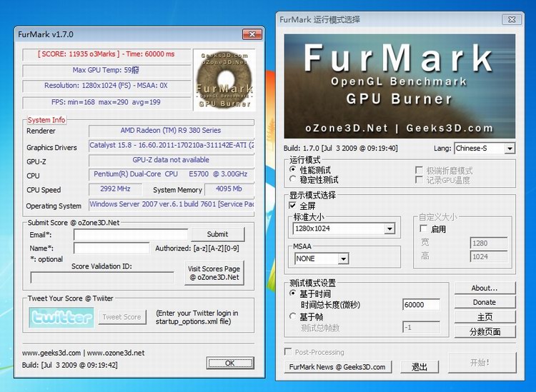Click the 4095 Mb system memory value
The width and height of the screenshot is (536, 392).
point(229,189)
